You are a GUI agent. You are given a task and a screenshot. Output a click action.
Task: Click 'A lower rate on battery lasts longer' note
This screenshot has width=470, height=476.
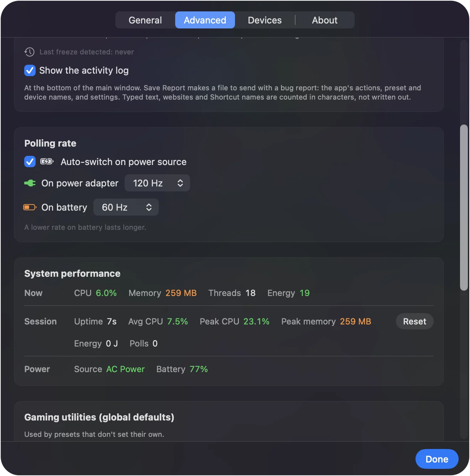[85, 227]
